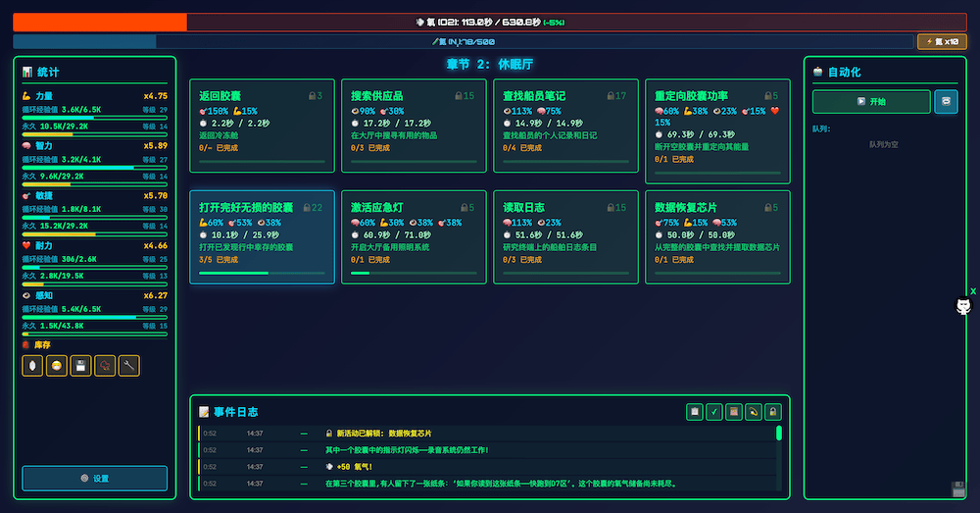Open the 设置 settings button

tap(95, 478)
